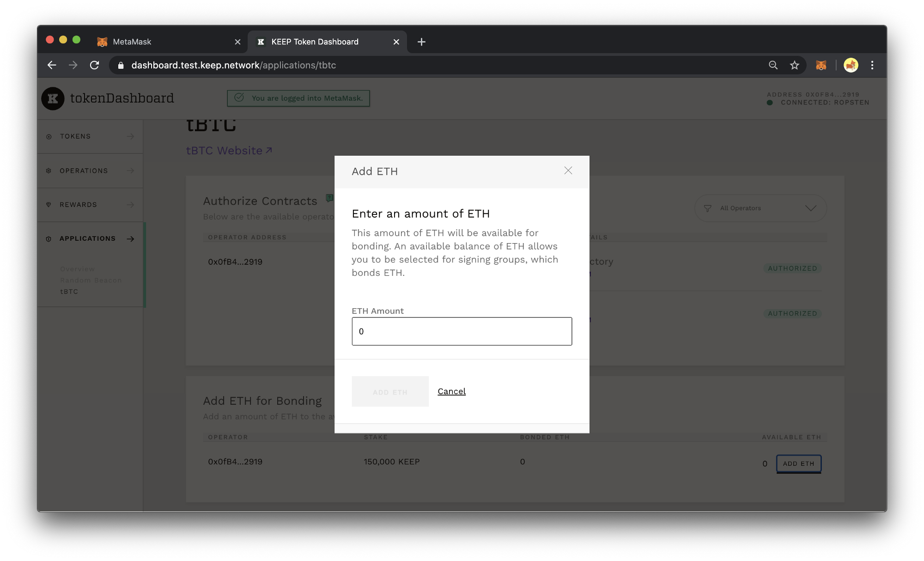
Task: Open the browser zoom control
Action: click(773, 65)
